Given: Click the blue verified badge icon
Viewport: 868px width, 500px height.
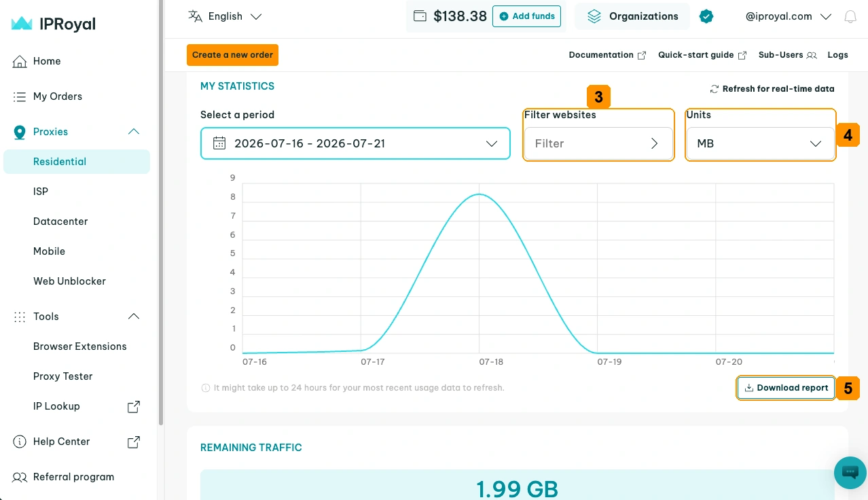Looking at the screenshot, I should [x=706, y=16].
